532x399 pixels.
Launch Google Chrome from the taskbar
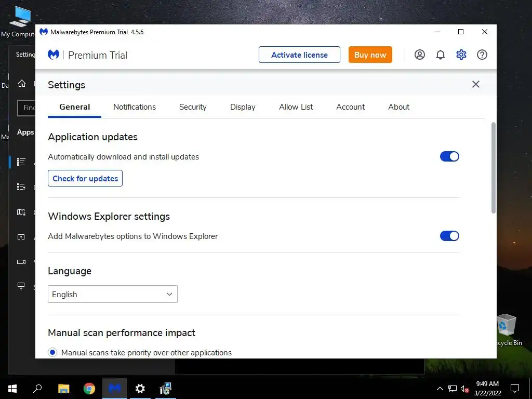(x=89, y=389)
